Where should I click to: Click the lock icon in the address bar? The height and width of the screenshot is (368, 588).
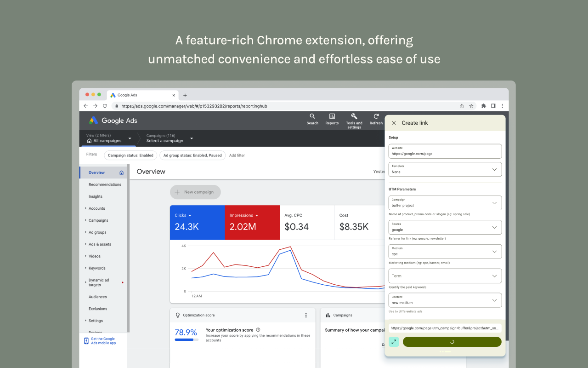117,106
